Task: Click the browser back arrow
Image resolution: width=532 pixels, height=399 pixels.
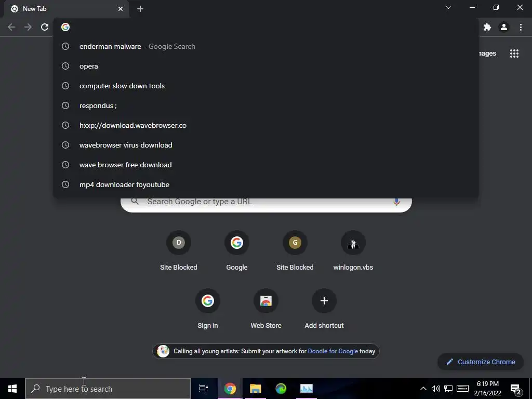Action: click(11, 27)
